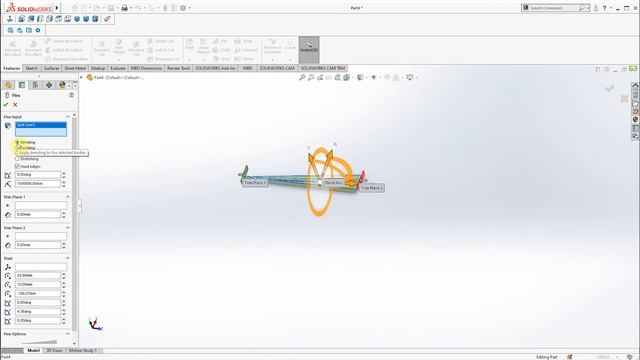Collapse the Trim Plane 1 section
Image resolution: width=640 pixels, height=360 pixels.
pyautogui.click(x=68, y=197)
